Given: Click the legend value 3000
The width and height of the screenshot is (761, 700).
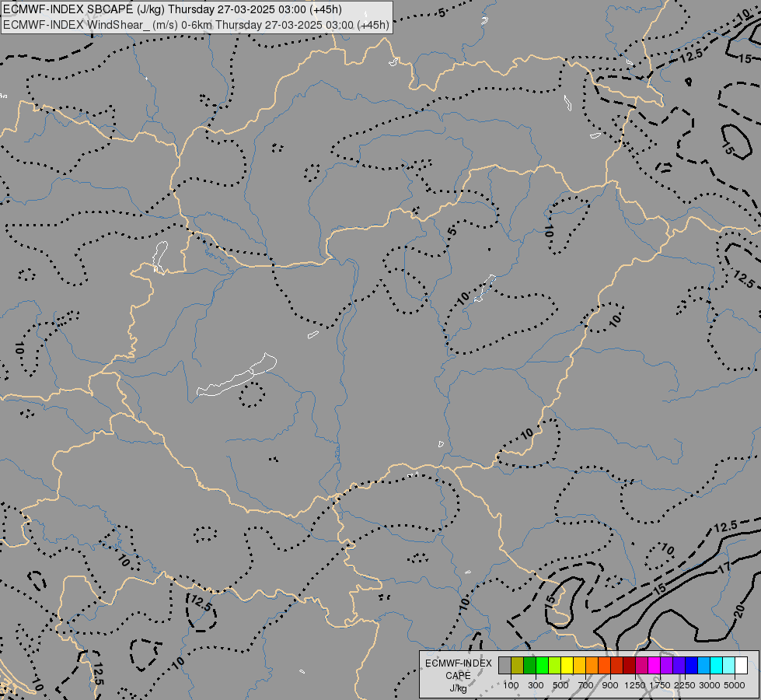Looking at the screenshot, I should coord(709,685).
